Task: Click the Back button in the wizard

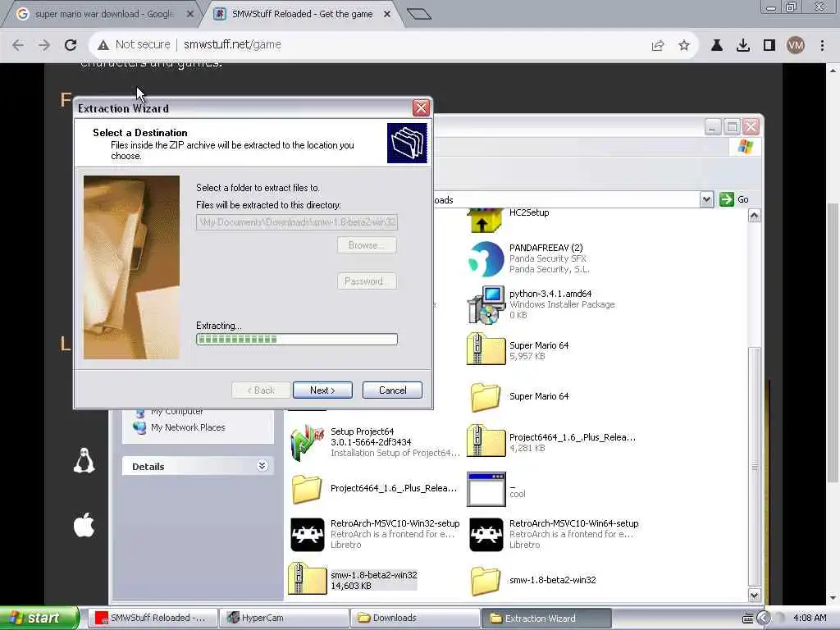Action: (x=262, y=390)
